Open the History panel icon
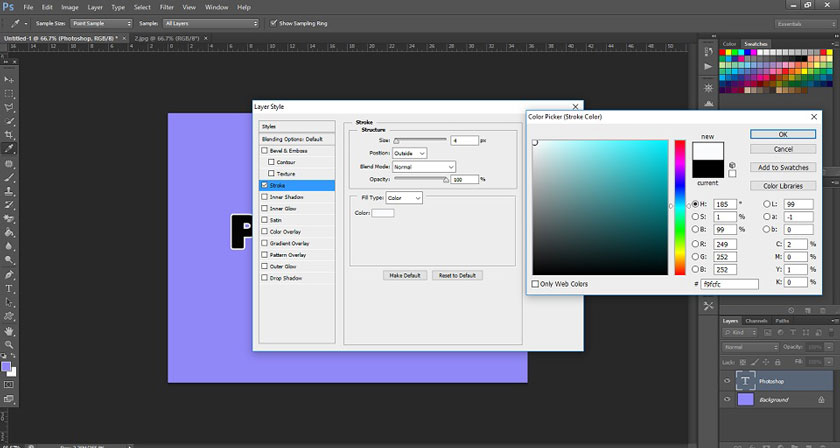840x448 pixels. pyautogui.click(x=709, y=52)
